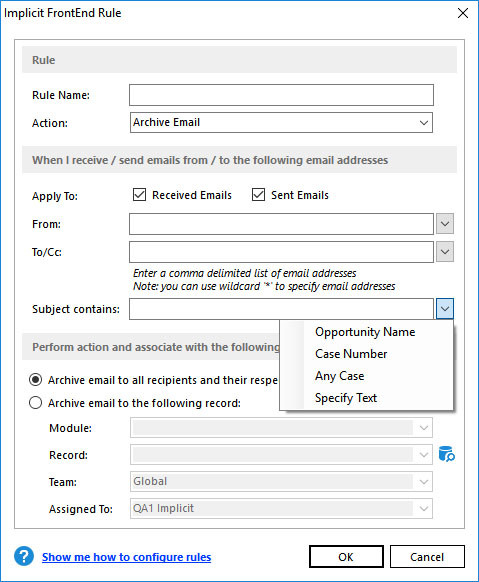Click the Cancel button
479x582 pixels.
click(x=427, y=556)
